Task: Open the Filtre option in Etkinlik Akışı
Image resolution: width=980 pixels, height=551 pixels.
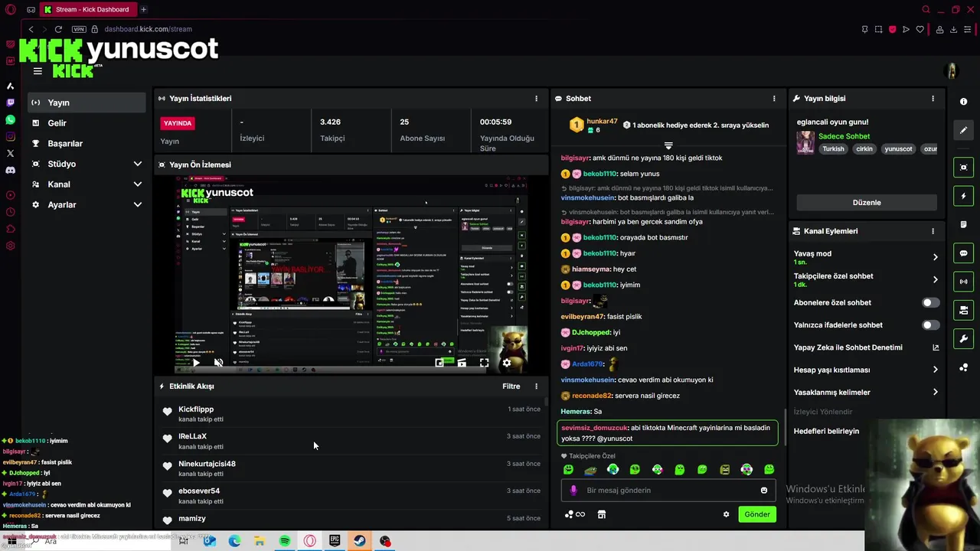Action: [x=511, y=386]
